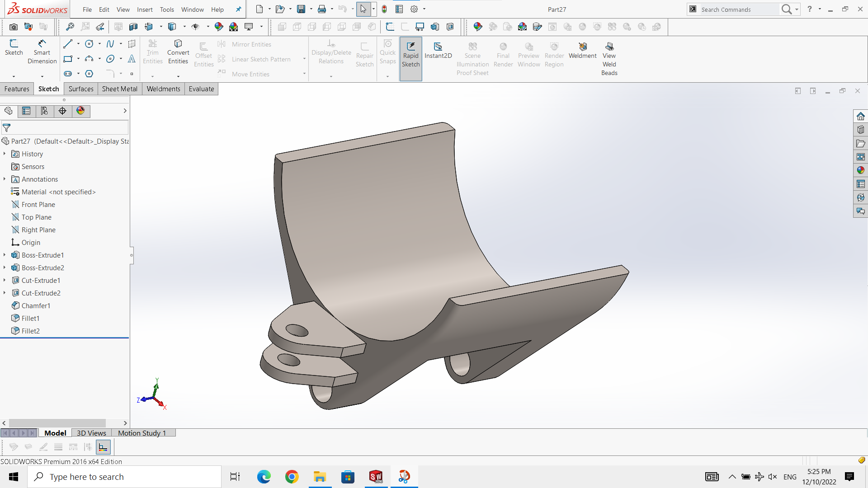Open the Line tool dropdown arrow
The width and height of the screenshot is (868, 488).
[78, 44]
